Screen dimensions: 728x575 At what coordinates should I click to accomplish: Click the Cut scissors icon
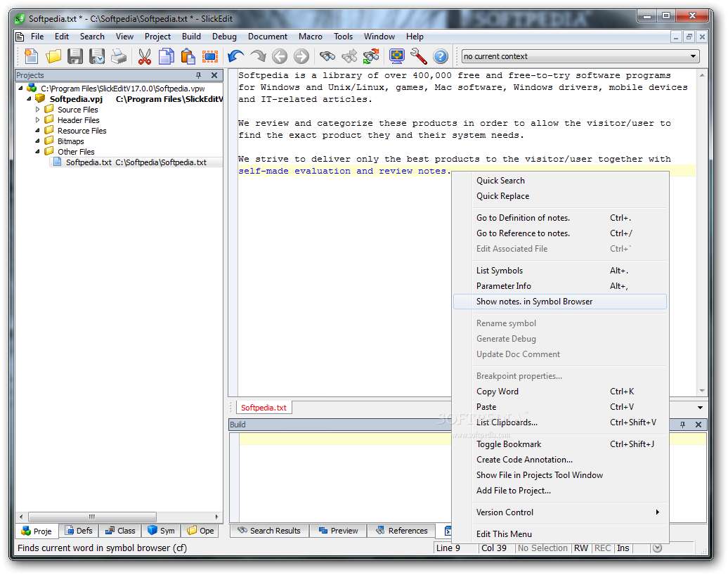(x=144, y=56)
